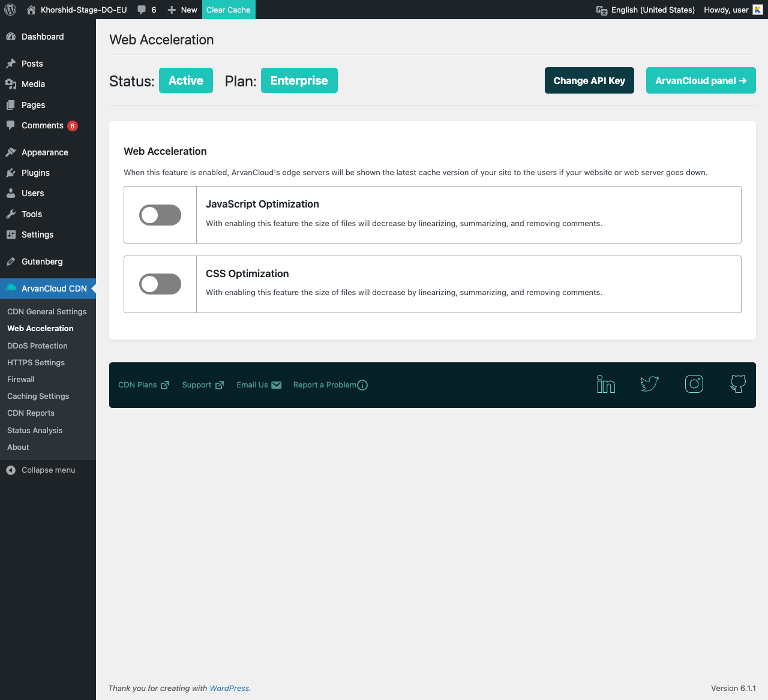Screen dimensions: 768x700
Task: Click the Collapse menu label
Action: (49, 470)
